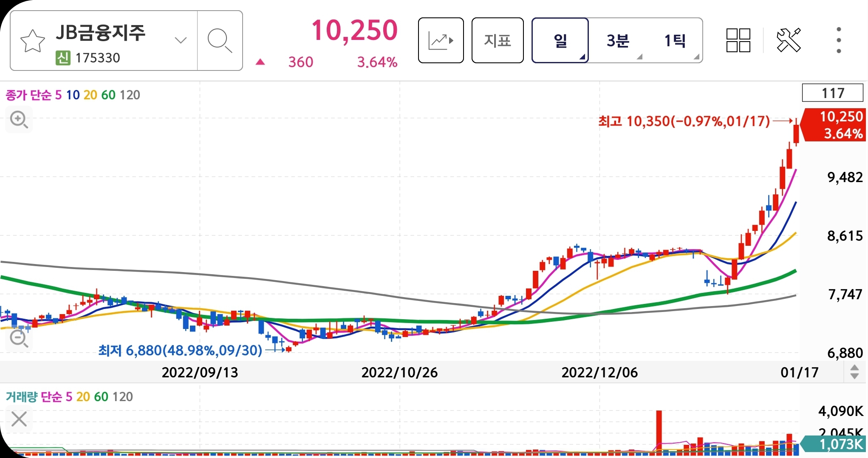Click the 4,090K volume axis label
868x458 pixels.
click(841, 411)
